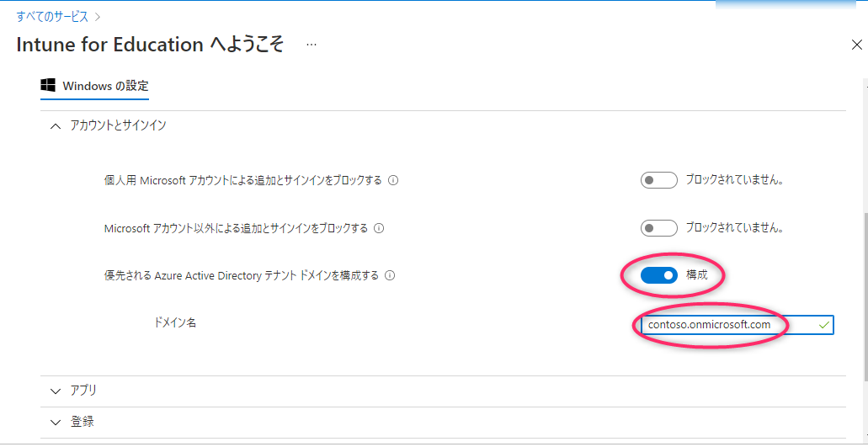The image size is (868, 447).
Task: Click the 個人用 Microsoft アカウント setting label
Action: (243, 180)
